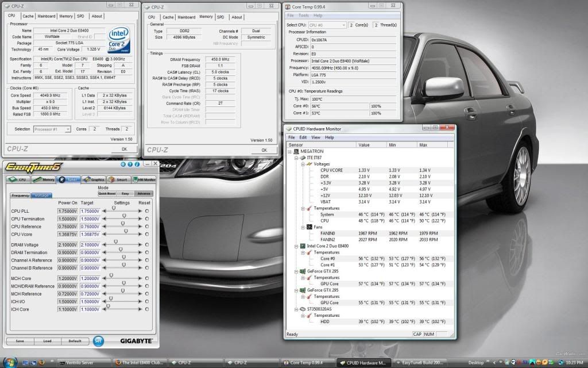The width and height of the screenshot is (588, 368).
Task: Open the Processor #1 selection dropdown
Action: 52,129
